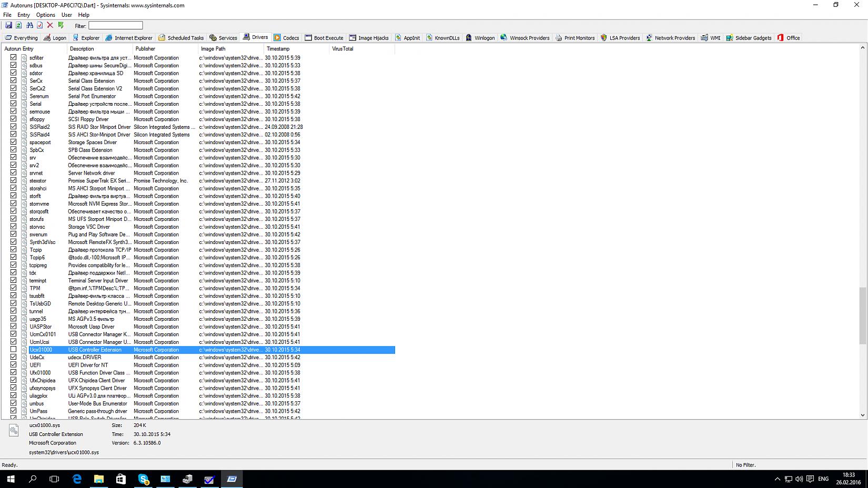The width and height of the screenshot is (868, 488).
Task: Open the Image Hijacks tab
Action: [x=369, y=38]
